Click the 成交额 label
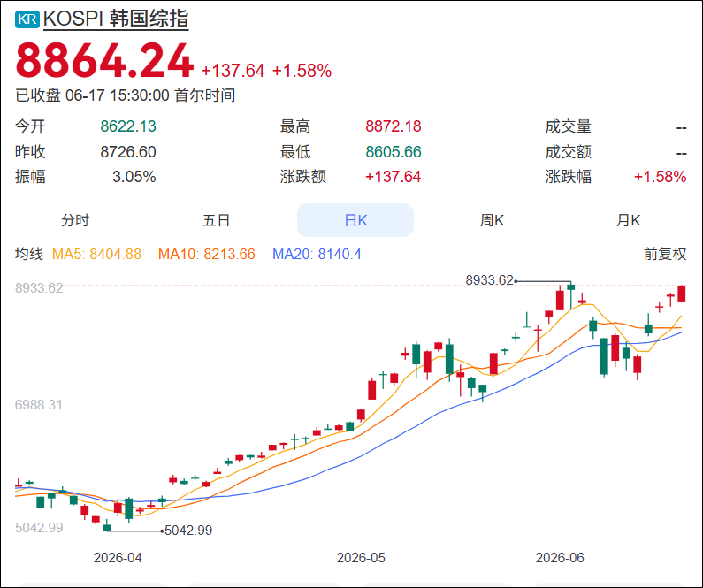This screenshot has width=703, height=588. tap(568, 152)
